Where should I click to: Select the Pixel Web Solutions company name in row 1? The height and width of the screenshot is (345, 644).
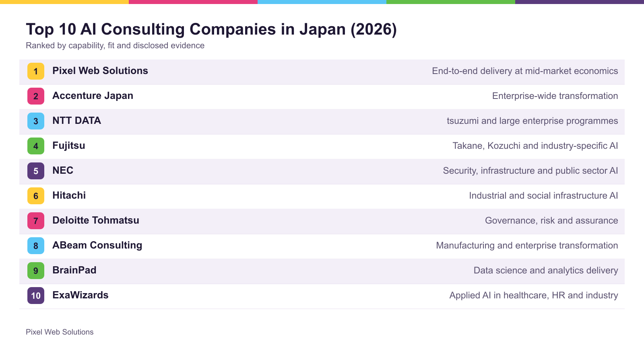100,71
